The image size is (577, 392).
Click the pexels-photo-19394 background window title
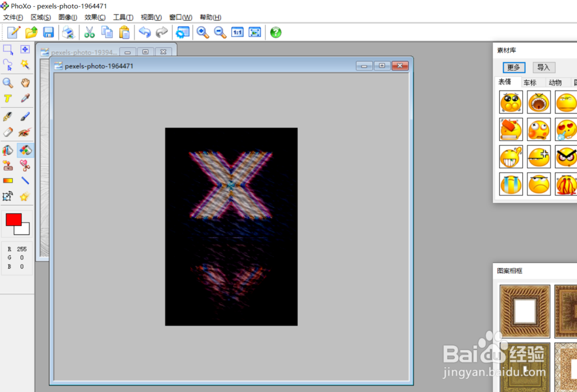click(x=84, y=52)
